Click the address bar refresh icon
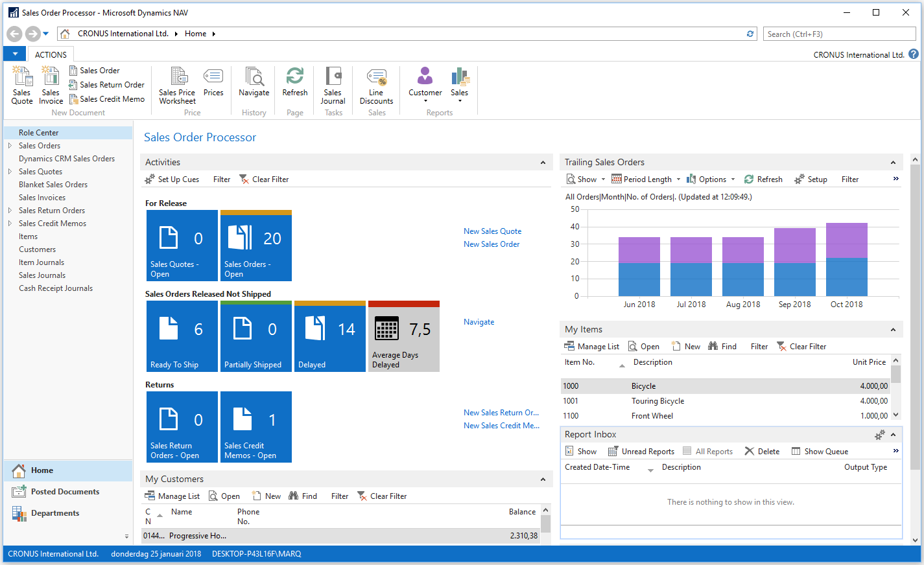Screen dimensions: 924x565 750,34
